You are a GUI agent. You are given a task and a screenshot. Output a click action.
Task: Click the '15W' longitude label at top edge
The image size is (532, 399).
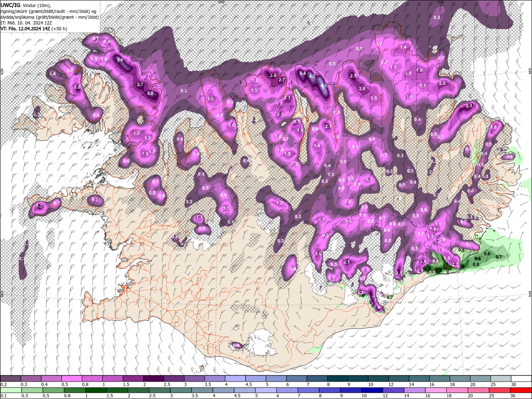440,2
